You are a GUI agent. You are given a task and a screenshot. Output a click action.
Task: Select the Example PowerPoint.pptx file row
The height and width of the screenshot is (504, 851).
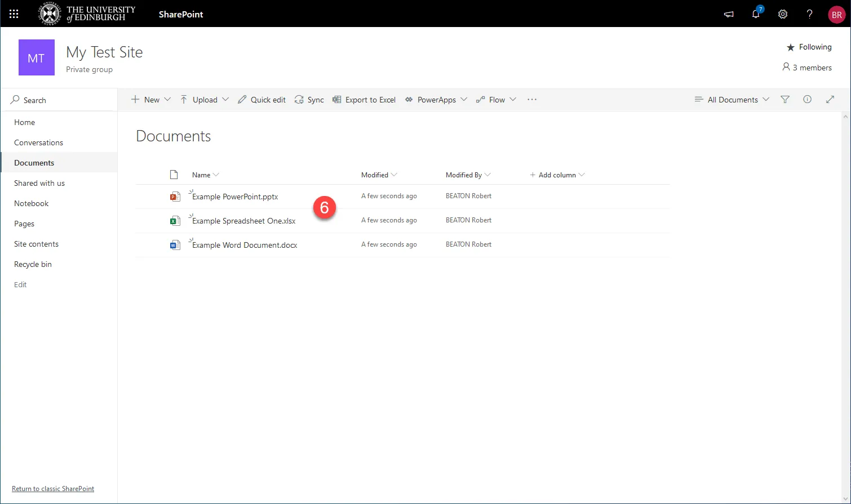pyautogui.click(x=234, y=197)
